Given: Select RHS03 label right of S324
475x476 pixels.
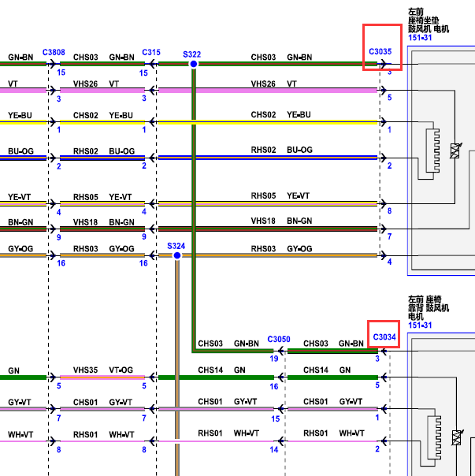Looking at the screenshot, I should (263, 248).
